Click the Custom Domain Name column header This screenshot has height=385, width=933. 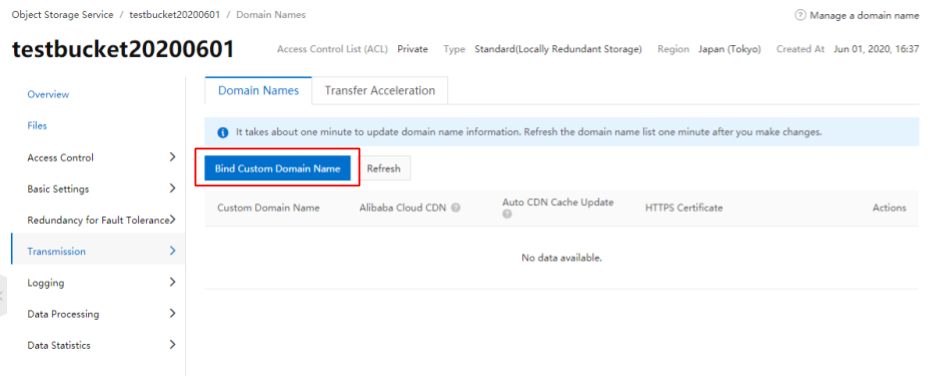click(268, 208)
